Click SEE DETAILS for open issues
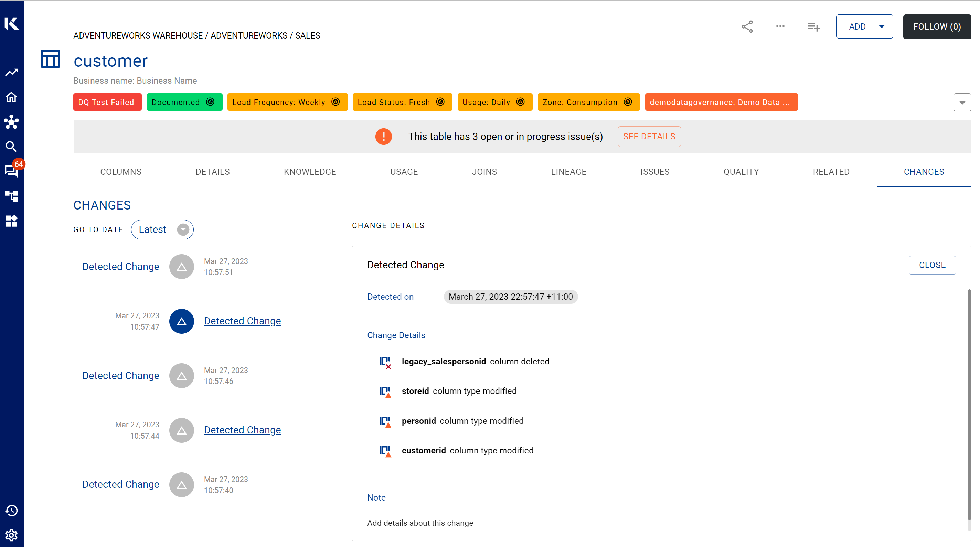The image size is (980, 547). (649, 137)
